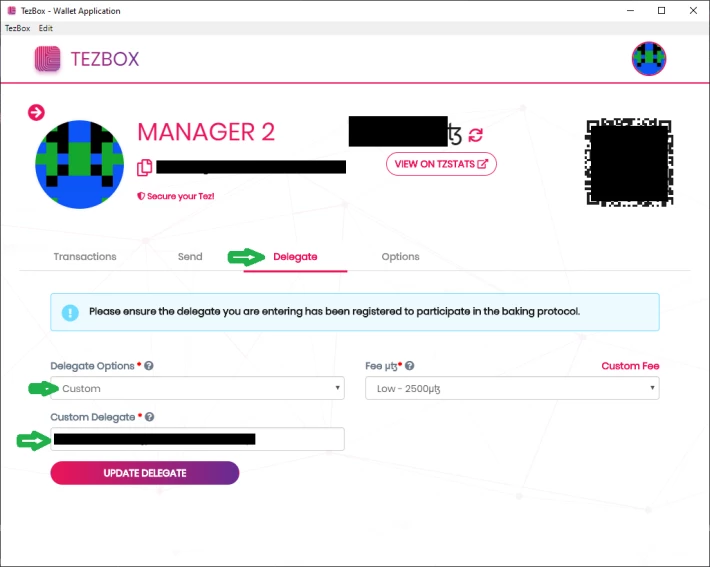710x567 pixels.
Task: Open the TezBox menu in the menu bar
Action: pos(18,28)
